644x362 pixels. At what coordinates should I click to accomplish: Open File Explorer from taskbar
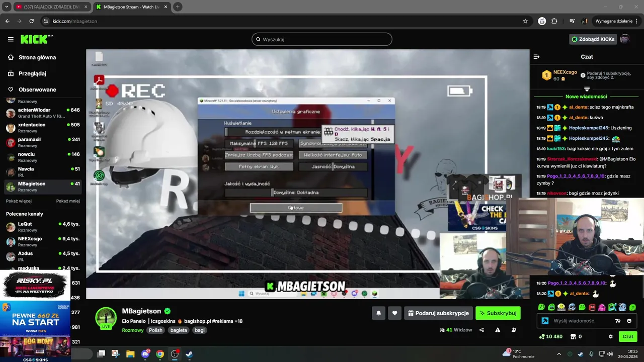[130, 354]
